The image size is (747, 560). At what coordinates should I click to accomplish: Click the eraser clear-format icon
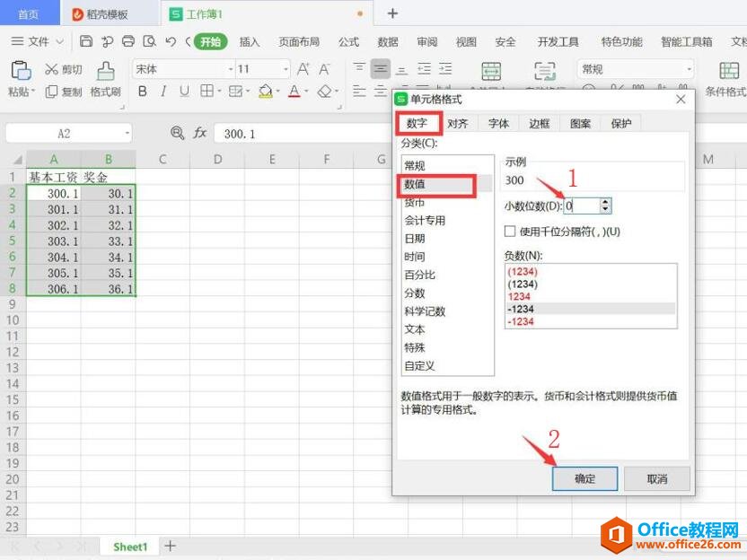[324, 91]
